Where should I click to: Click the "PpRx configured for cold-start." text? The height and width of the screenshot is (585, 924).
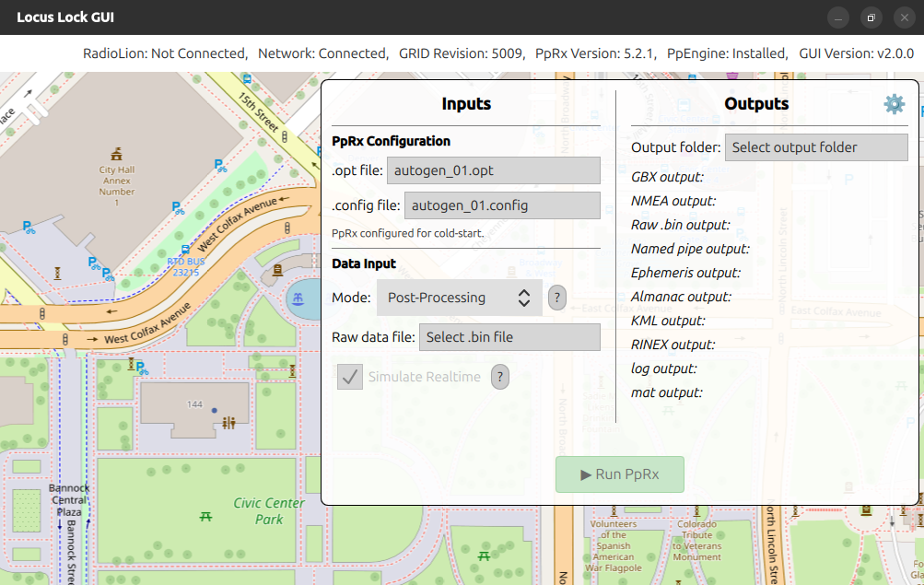pos(408,233)
